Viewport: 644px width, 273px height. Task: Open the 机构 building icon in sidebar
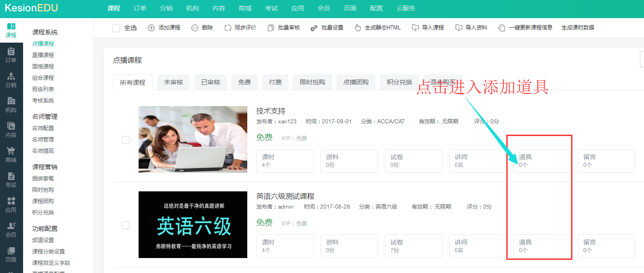tap(11, 101)
